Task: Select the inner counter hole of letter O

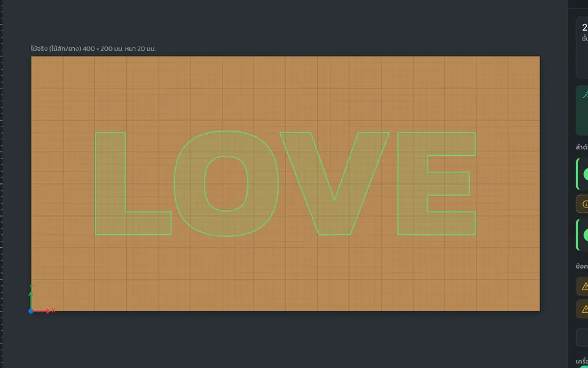Action: click(x=226, y=183)
